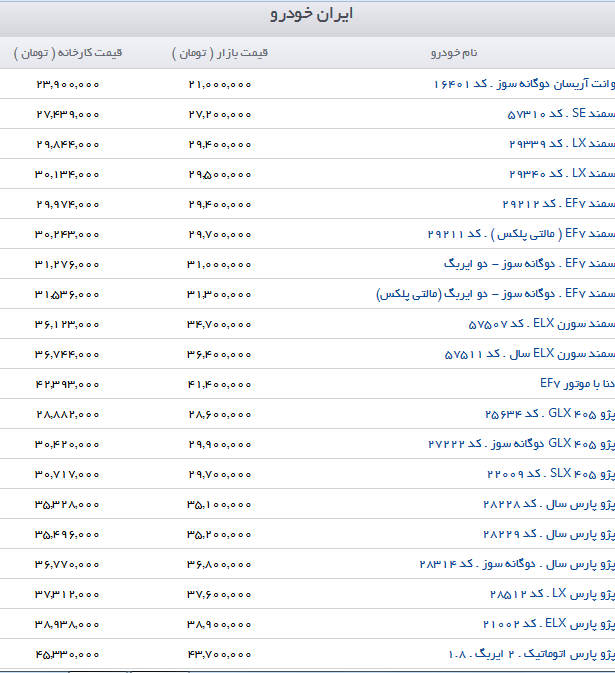The width and height of the screenshot is (615, 673).
Task: Select market price ۳۶,۴۰۰,۰۰۰
Action: tap(219, 355)
